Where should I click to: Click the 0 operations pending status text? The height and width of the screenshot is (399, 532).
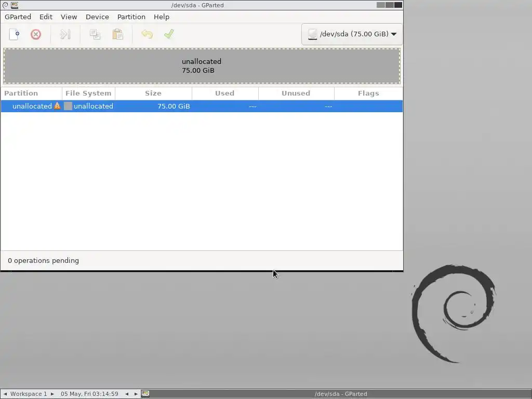coord(44,261)
